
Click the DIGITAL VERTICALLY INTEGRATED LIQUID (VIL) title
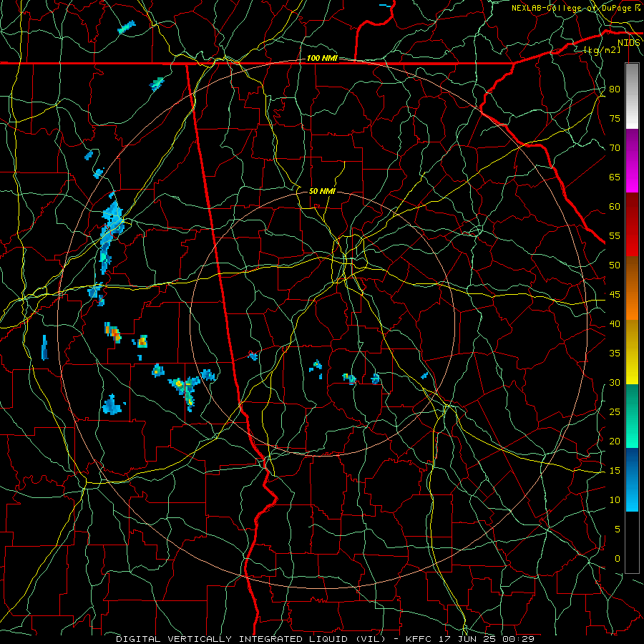coord(251,639)
